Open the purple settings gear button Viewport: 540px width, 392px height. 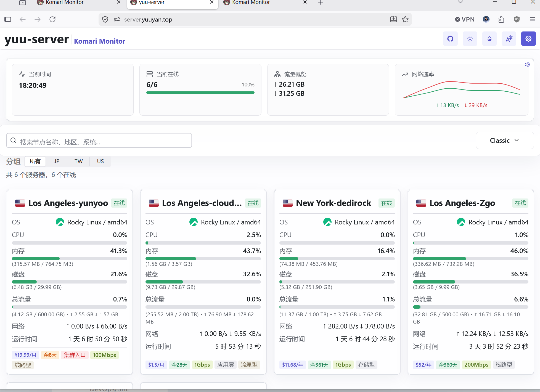tap(528, 39)
